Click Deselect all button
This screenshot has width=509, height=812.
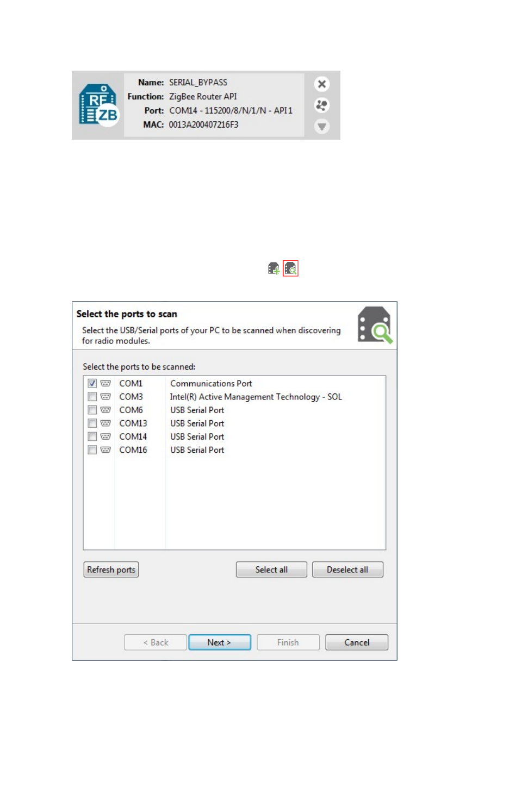[347, 570]
